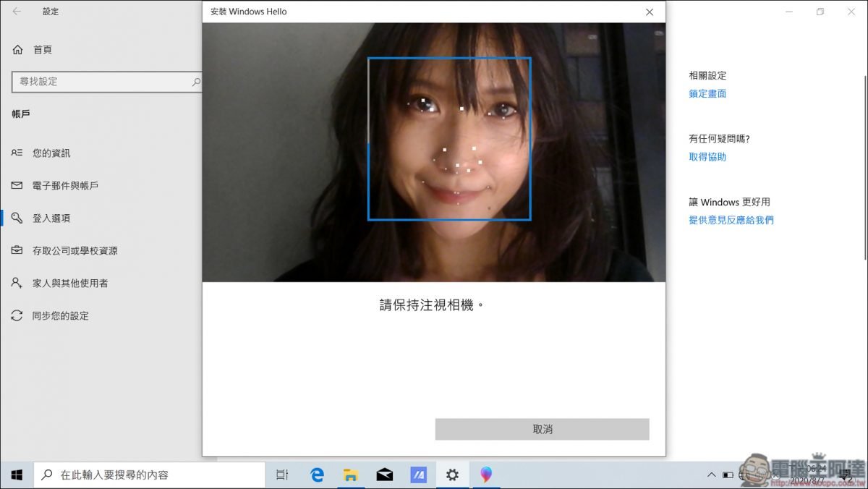Open the Give us feedback (提供意見反應給我們) link

[x=731, y=220]
